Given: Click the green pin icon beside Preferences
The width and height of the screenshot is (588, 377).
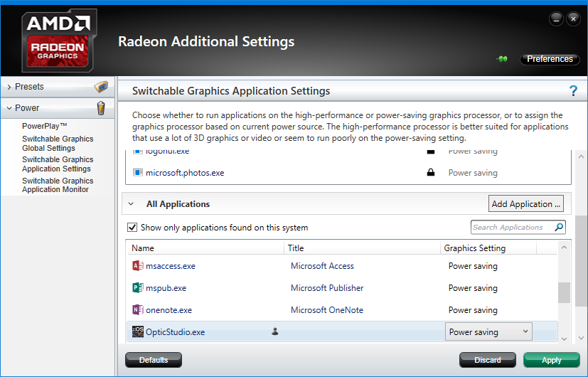Looking at the screenshot, I should click(x=502, y=59).
